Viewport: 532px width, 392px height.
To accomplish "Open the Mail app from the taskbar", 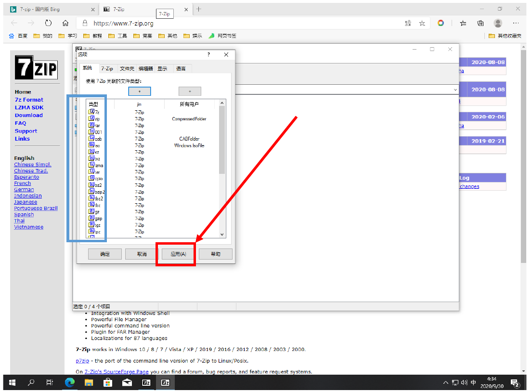I will [127, 383].
